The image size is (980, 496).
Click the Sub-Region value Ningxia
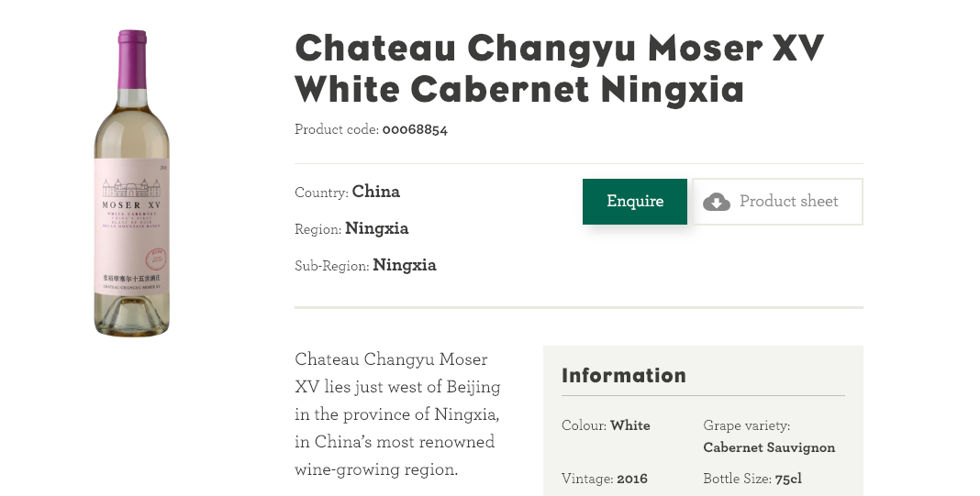405,265
